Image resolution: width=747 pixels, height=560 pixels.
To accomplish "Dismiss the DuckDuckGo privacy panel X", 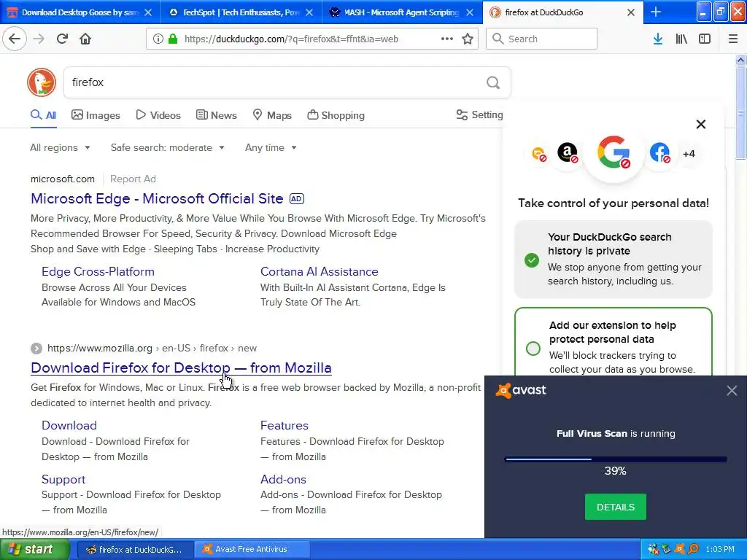I will (x=701, y=124).
